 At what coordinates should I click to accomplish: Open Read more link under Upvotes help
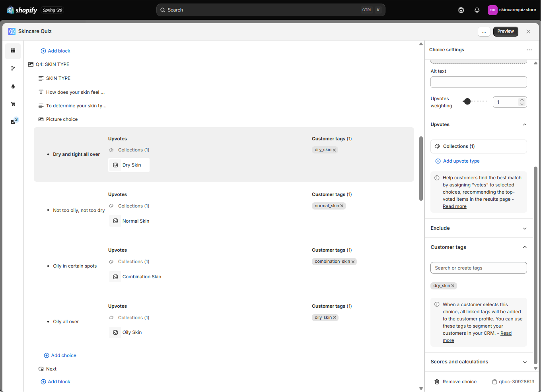(x=455, y=206)
